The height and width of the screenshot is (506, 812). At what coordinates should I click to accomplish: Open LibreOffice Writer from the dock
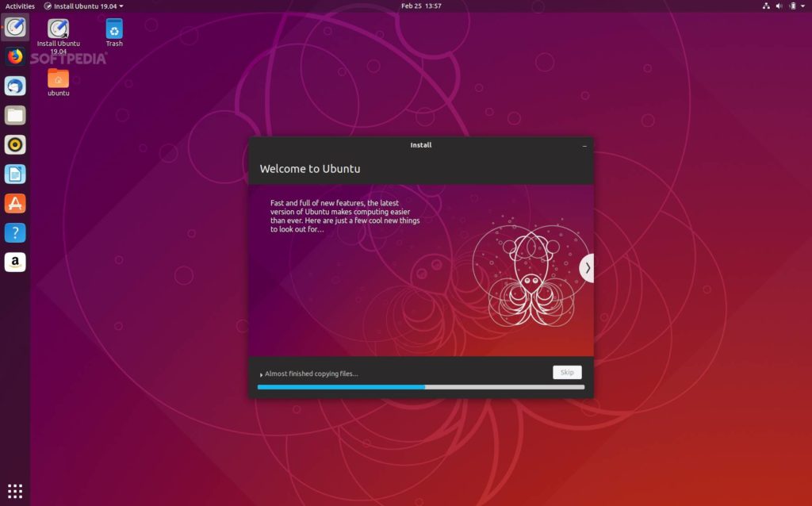(x=15, y=174)
